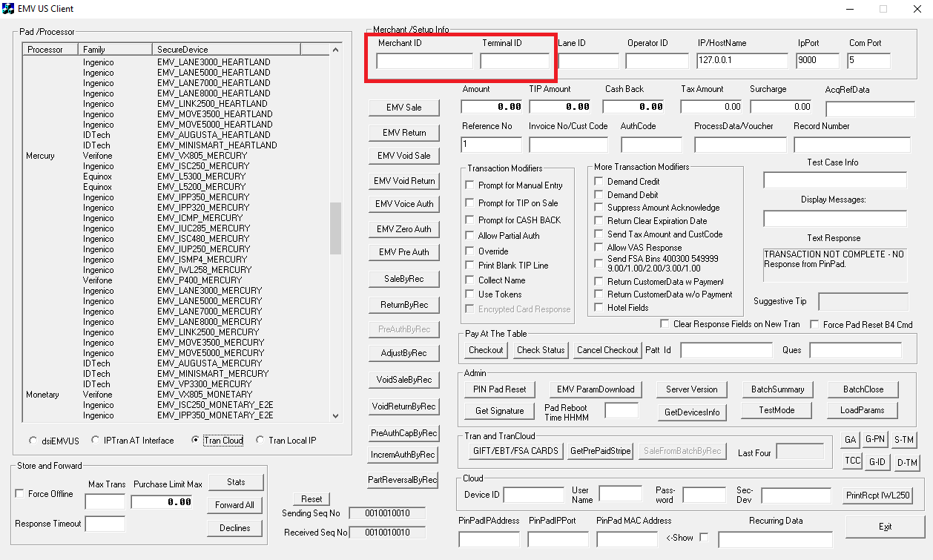Check the Force Offline box
933x560 pixels.
[x=20, y=494]
